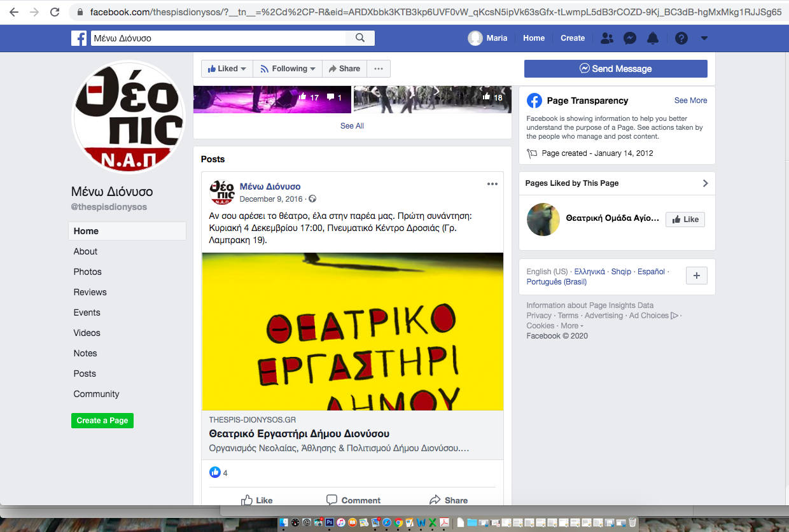Click the Send Message button

[616, 69]
